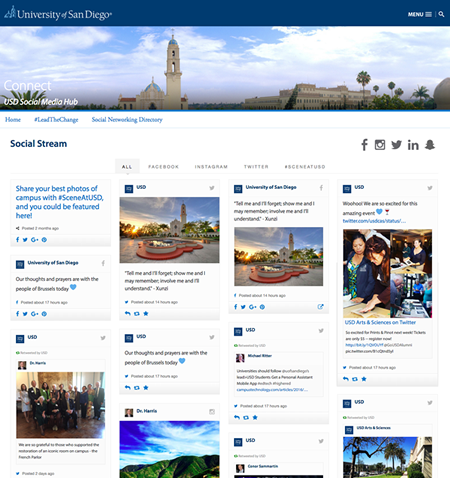
Task: Open the fountain sunset photo in USD's tweet
Action: pyautogui.click(x=169, y=230)
